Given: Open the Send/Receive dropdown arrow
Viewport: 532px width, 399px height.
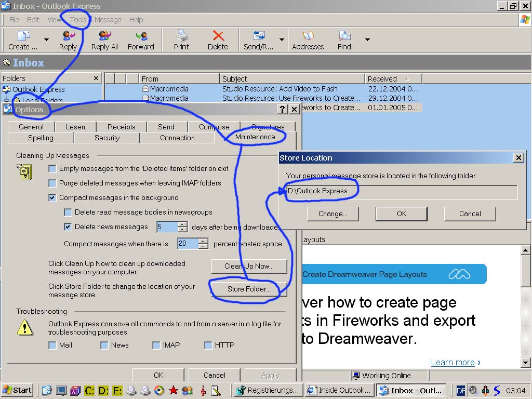Looking at the screenshot, I should pos(282,39).
